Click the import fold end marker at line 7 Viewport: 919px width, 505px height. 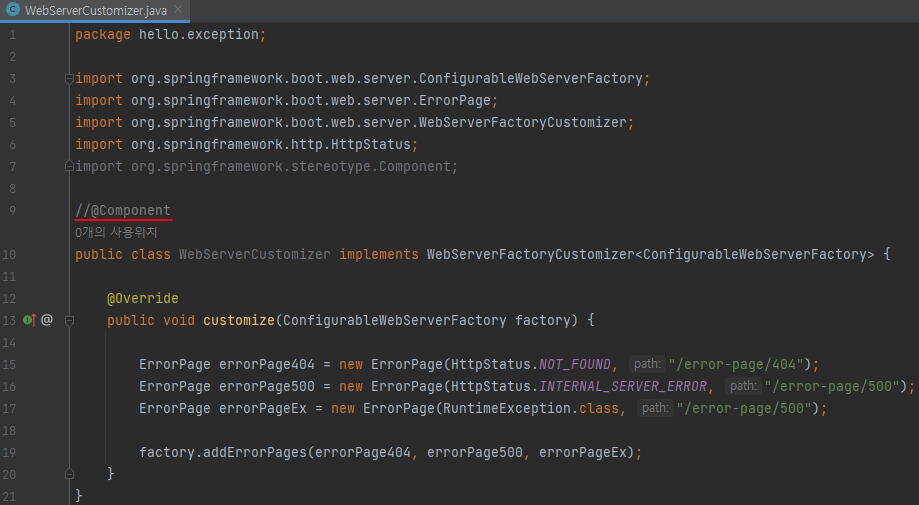pyautogui.click(x=69, y=166)
